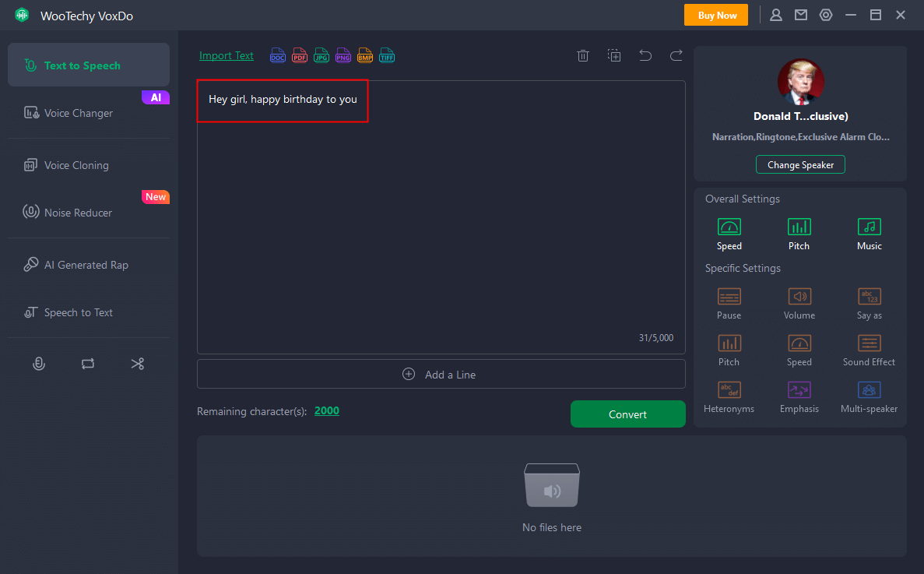Open settings gear in title bar
The image size is (924, 574).
pyautogui.click(x=826, y=15)
